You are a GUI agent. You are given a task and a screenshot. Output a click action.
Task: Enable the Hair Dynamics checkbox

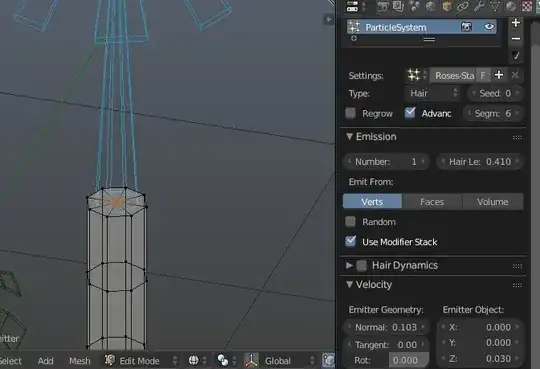tap(362, 265)
